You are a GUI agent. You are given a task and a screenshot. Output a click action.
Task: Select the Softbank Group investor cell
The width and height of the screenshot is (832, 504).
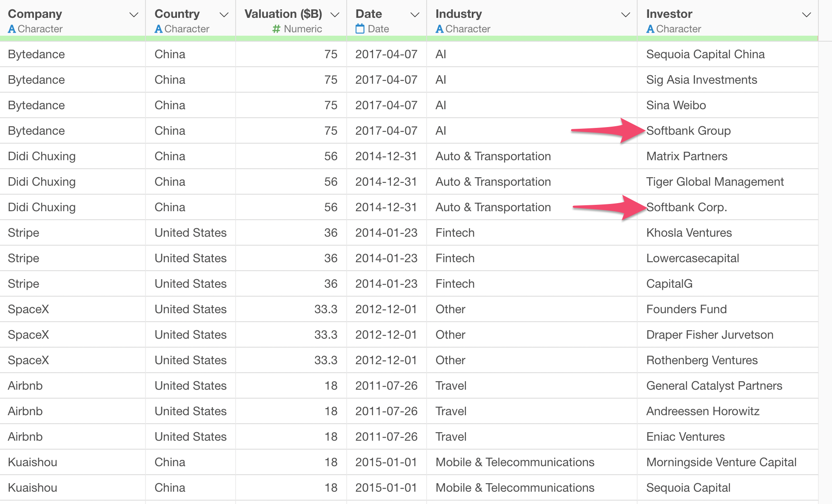[688, 131]
